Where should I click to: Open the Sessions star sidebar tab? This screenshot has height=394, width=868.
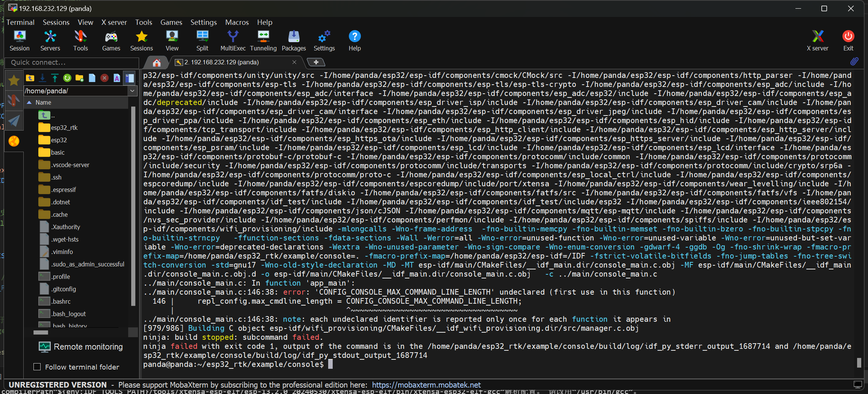14,80
